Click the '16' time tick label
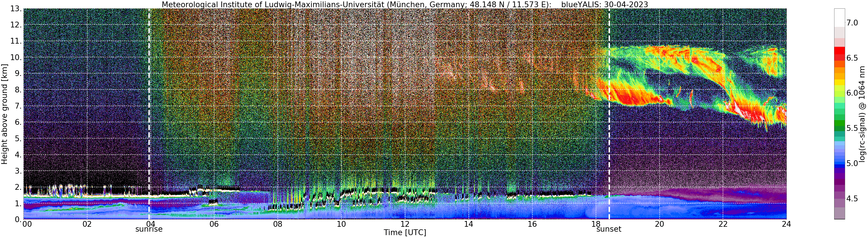This screenshot has width=868, height=238. click(x=532, y=224)
